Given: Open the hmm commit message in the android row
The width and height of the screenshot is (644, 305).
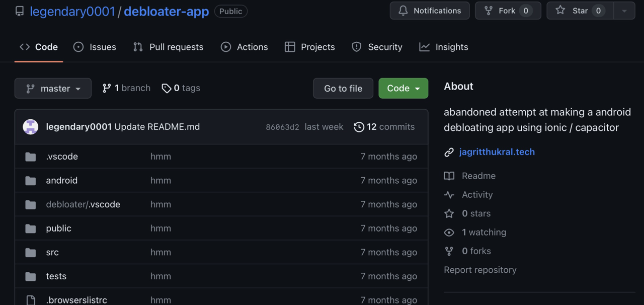Looking at the screenshot, I should pos(160,180).
